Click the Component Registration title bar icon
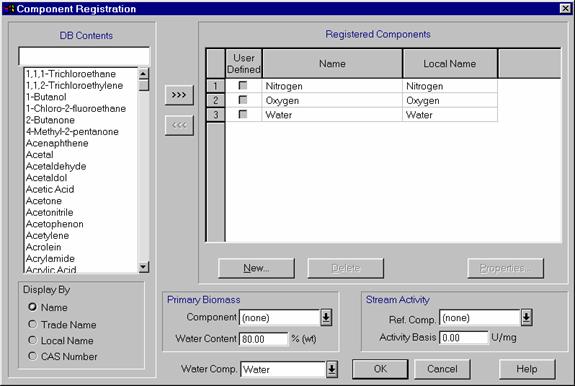575x386 pixels. 9,8
